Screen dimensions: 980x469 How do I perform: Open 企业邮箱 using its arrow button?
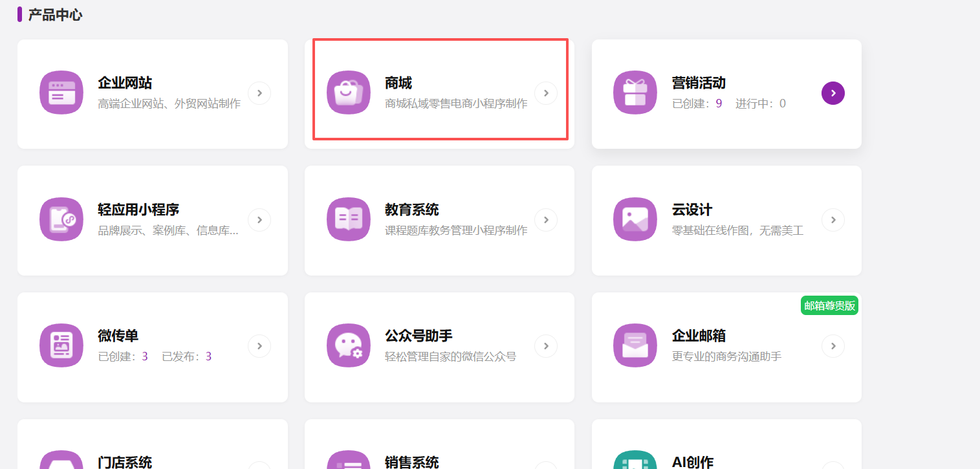click(x=833, y=346)
